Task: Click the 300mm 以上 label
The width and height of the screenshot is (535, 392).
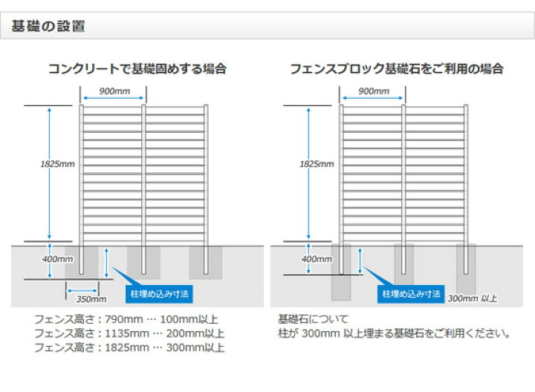Action: [x=472, y=298]
